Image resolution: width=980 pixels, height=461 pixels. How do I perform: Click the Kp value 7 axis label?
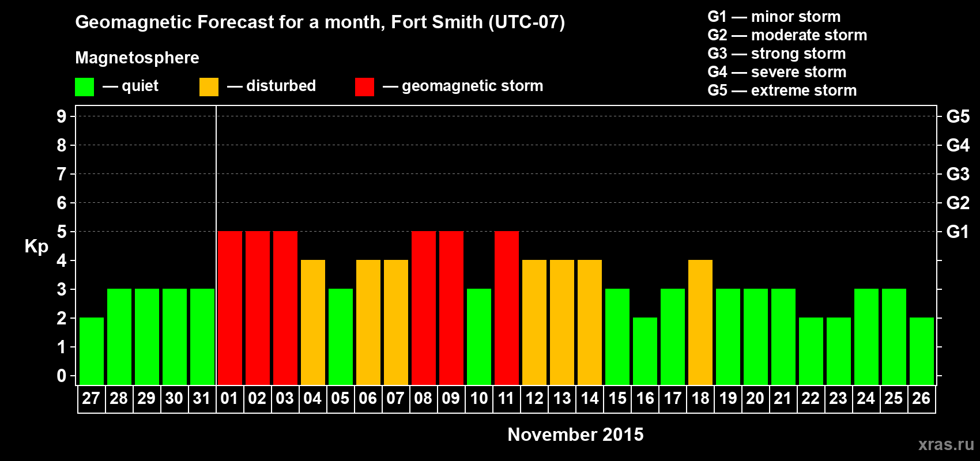click(62, 174)
